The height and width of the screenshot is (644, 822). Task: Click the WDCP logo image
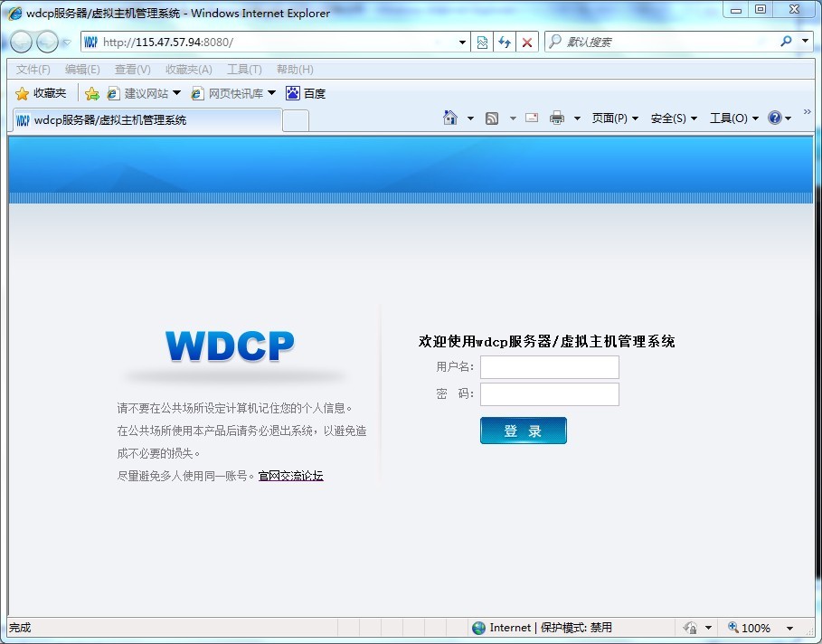230,346
